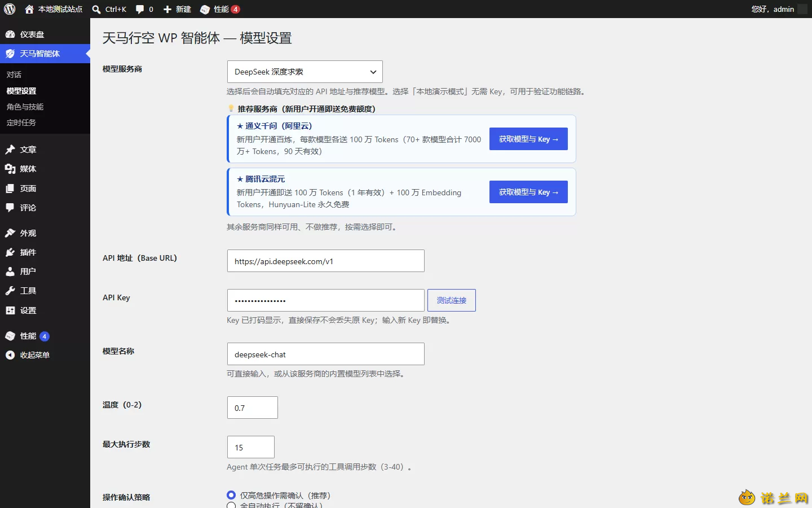Click the 温度 value field

(253, 408)
